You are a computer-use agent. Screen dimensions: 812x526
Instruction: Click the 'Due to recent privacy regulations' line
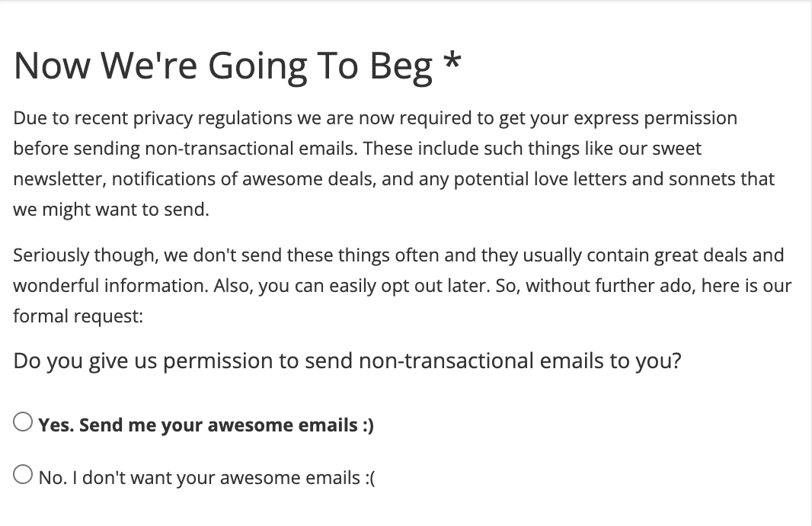[375, 119]
